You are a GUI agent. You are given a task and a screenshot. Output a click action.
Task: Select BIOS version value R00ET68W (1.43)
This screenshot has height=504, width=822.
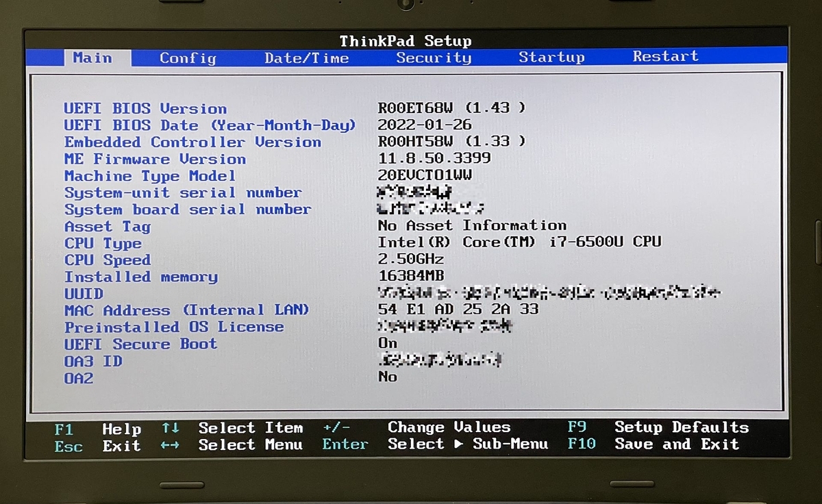(452, 108)
